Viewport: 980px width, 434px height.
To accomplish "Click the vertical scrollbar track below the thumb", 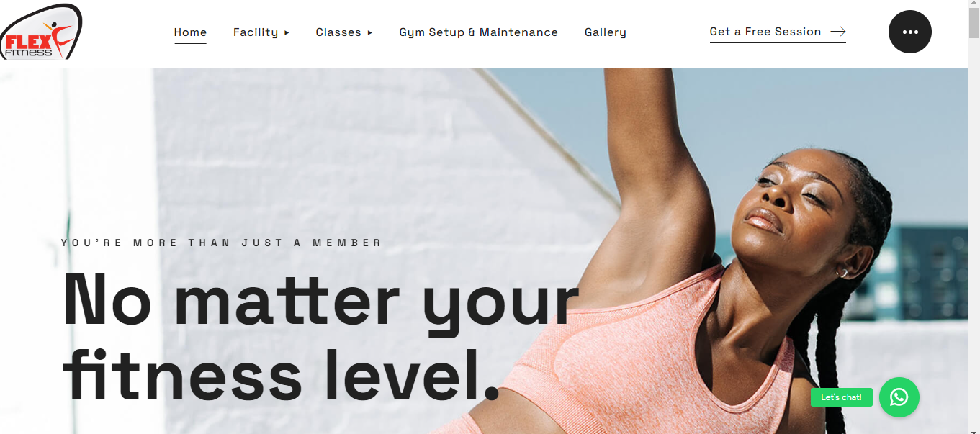I will tap(974, 238).
